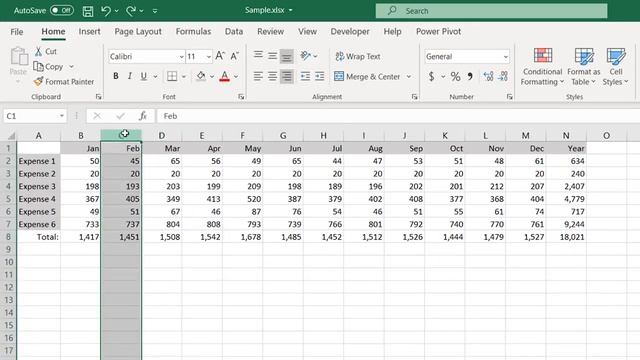This screenshot has height=360, width=640.
Task: Click the Borders icon
Action: 172,76
